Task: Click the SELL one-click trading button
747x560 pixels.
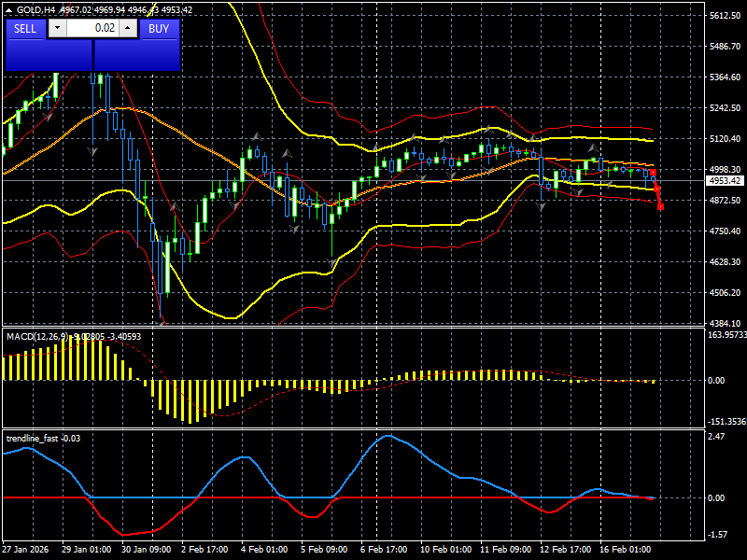Action: point(26,29)
